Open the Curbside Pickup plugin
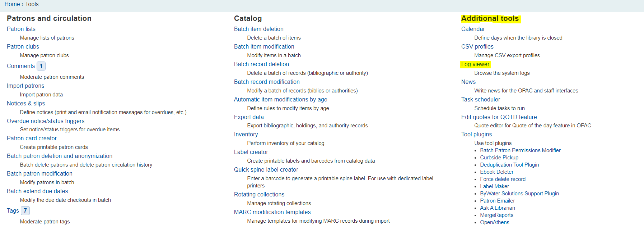The width and height of the screenshot is (644, 227). point(499,158)
